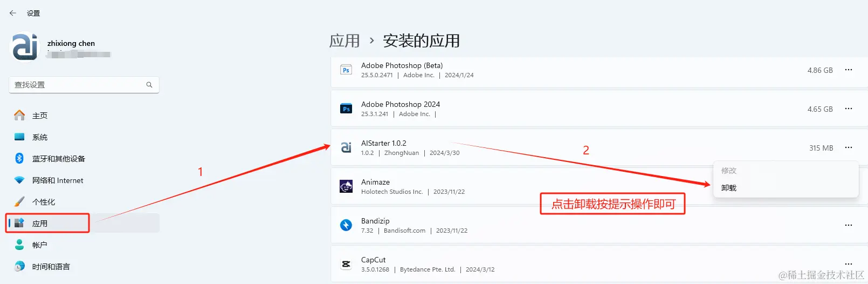Open more options for CapCut
868x284 pixels.
[849, 265]
